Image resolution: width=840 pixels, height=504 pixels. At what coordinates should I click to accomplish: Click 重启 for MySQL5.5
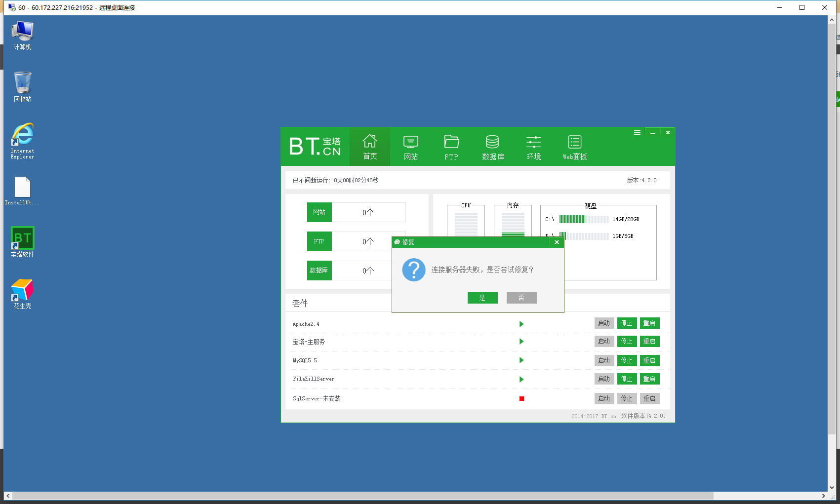pos(649,361)
